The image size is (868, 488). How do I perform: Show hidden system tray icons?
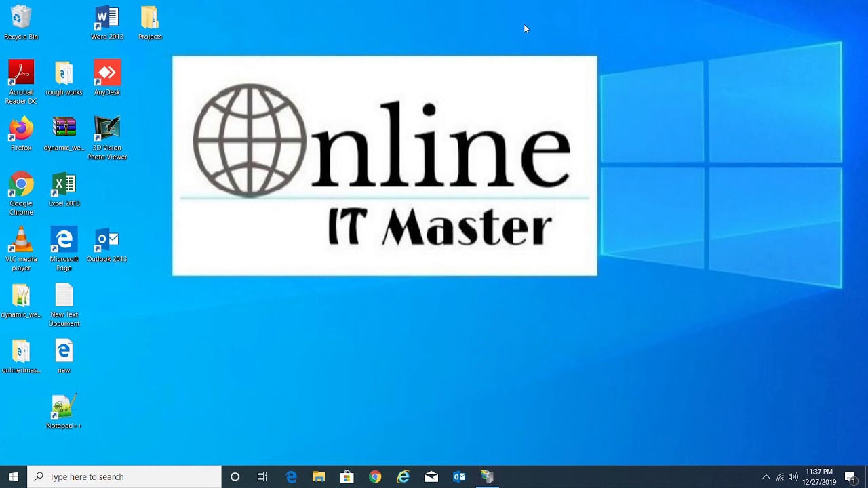click(x=766, y=476)
